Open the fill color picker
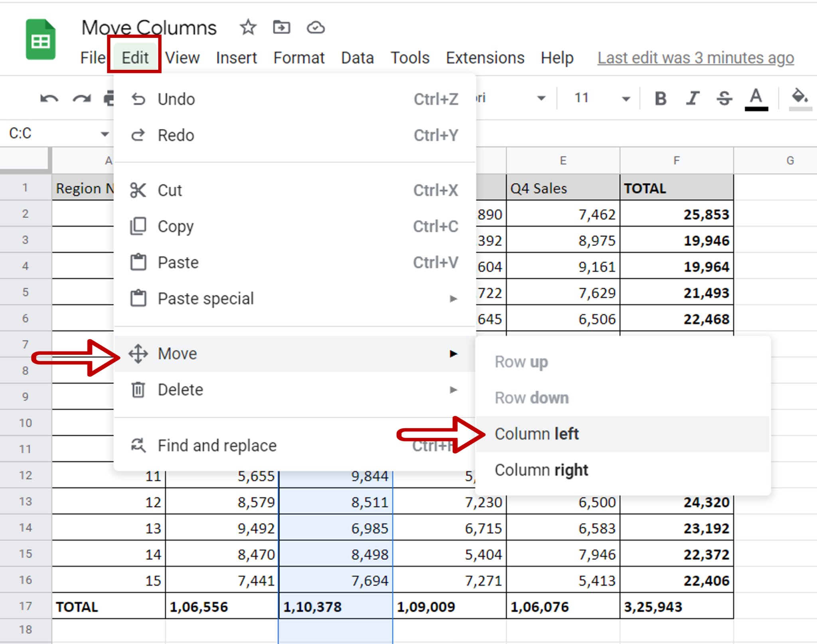The image size is (817, 644). (800, 99)
